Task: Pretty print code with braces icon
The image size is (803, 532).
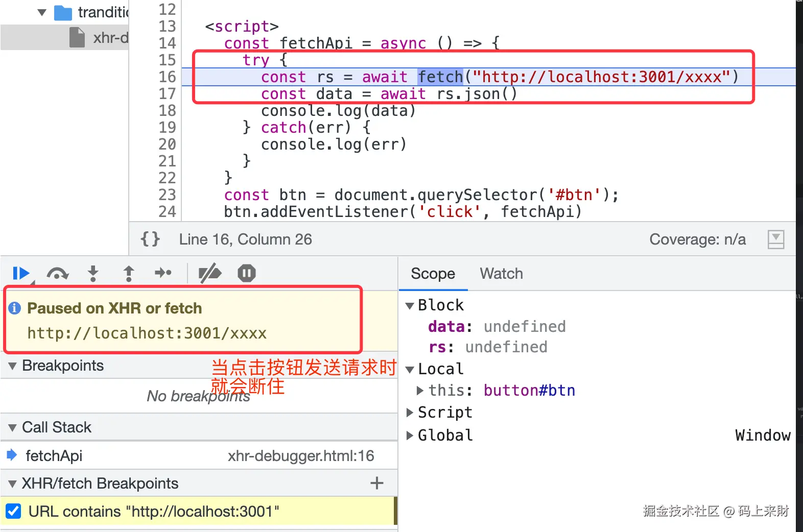Action: tap(150, 239)
